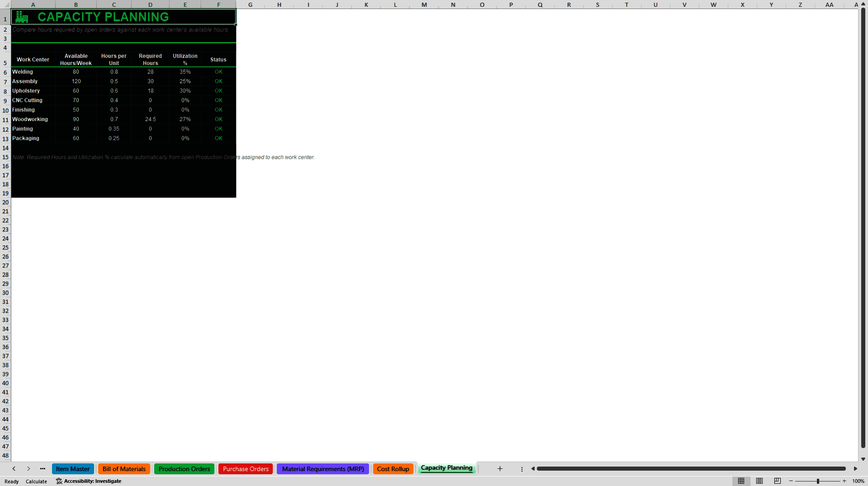This screenshot has width=868, height=486.
Task: Open the Item Master sheet
Action: click(73, 469)
